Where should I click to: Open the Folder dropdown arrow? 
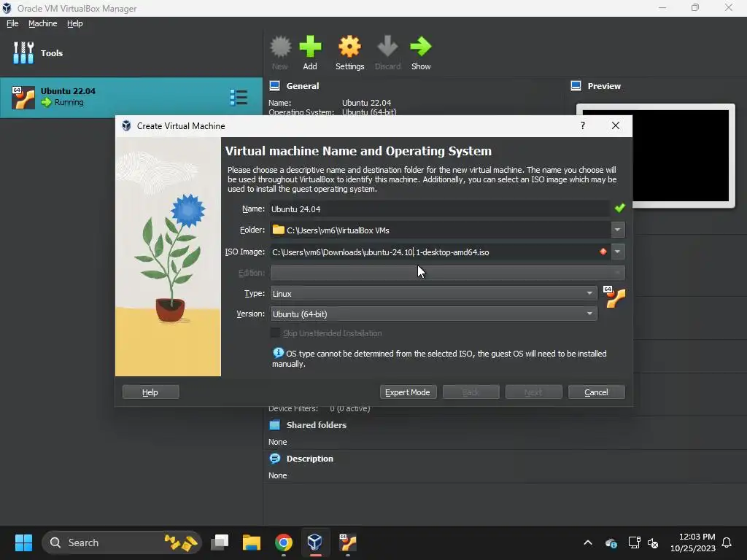[617, 230]
